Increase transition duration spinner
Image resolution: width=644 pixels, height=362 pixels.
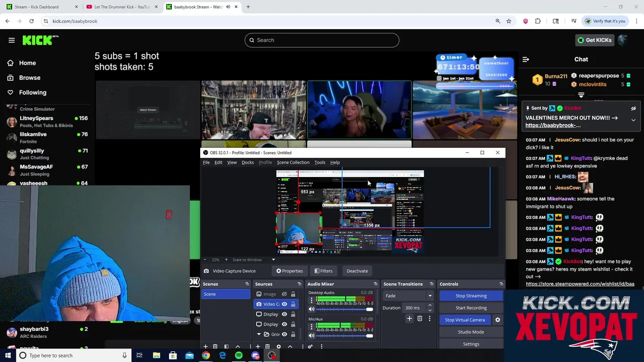point(430,306)
